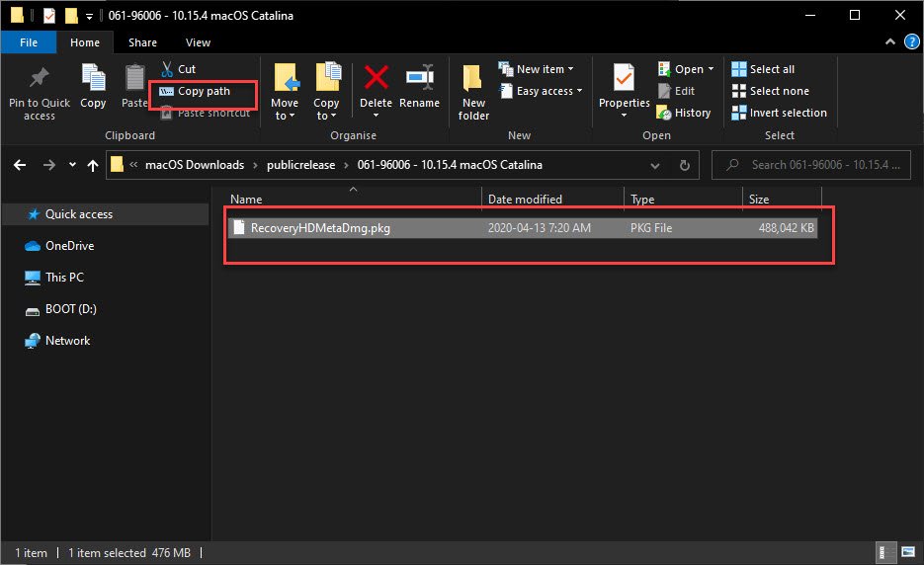Switch to the View ribbon tab
Screen dimensions: 924x565
click(x=198, y=42)
